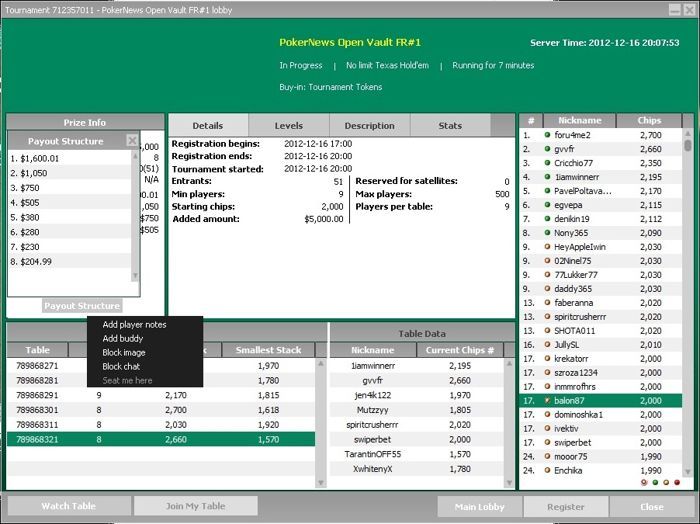Click status dot beside Enchika
This screenshot has height=524, width=700.
coord(547,470)
